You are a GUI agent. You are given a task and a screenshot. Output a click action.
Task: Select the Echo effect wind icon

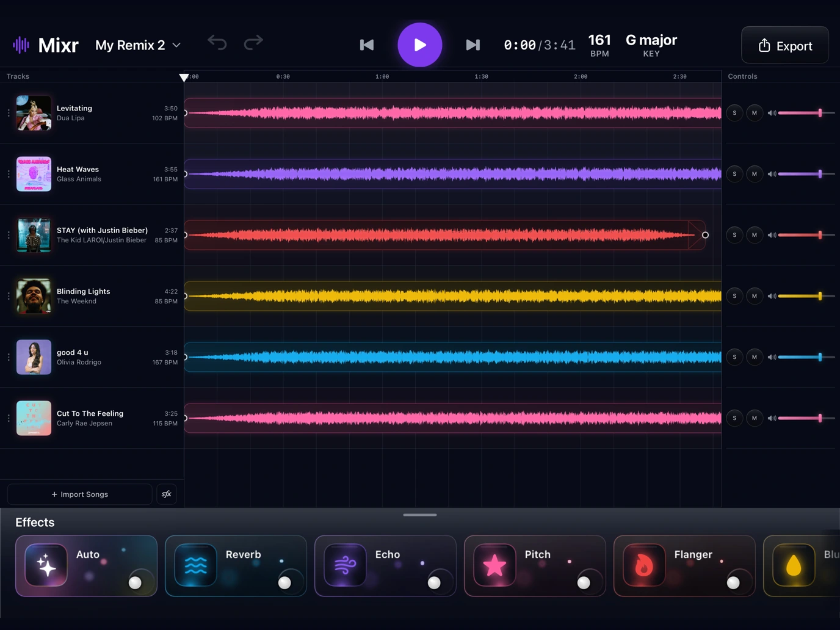(x=346, y=565)
